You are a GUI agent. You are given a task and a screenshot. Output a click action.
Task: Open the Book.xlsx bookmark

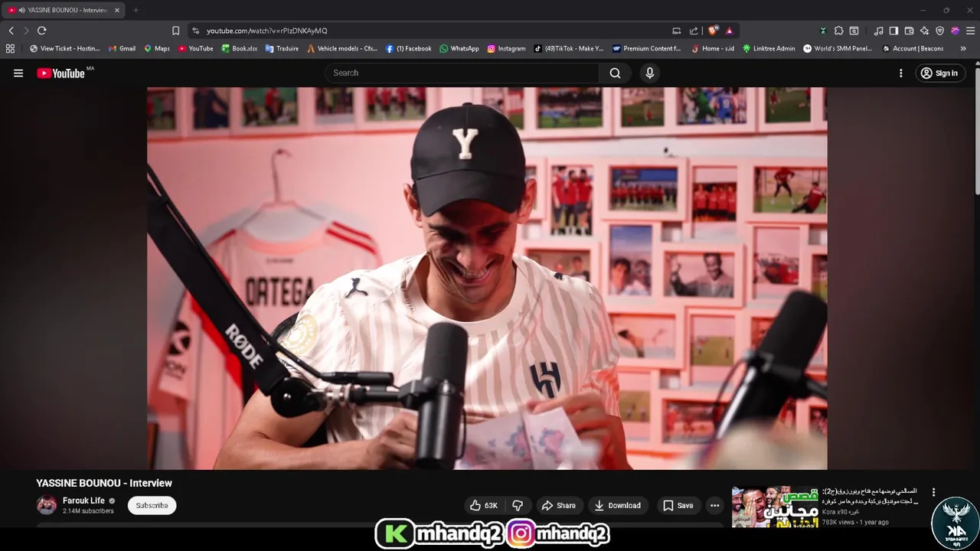(240, 48)
